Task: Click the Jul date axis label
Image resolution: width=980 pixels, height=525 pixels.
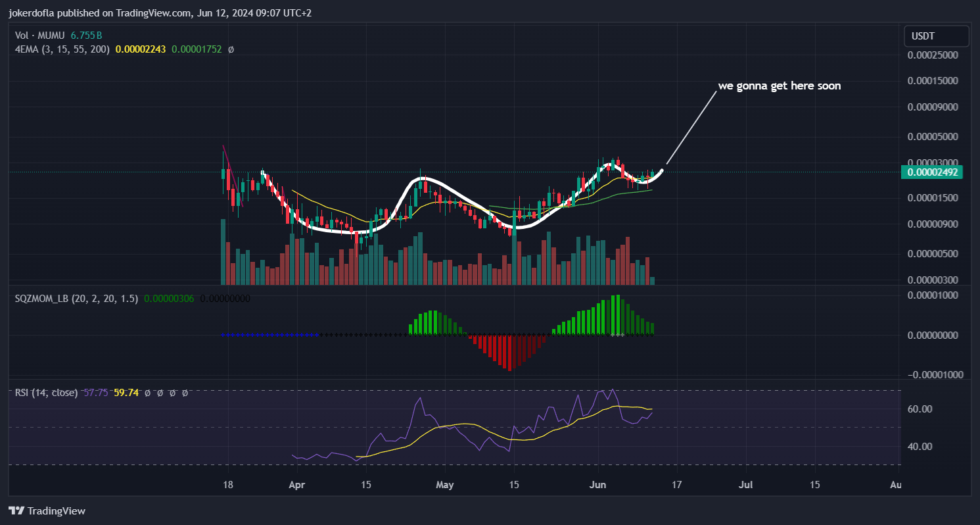Action: [746, 484]
